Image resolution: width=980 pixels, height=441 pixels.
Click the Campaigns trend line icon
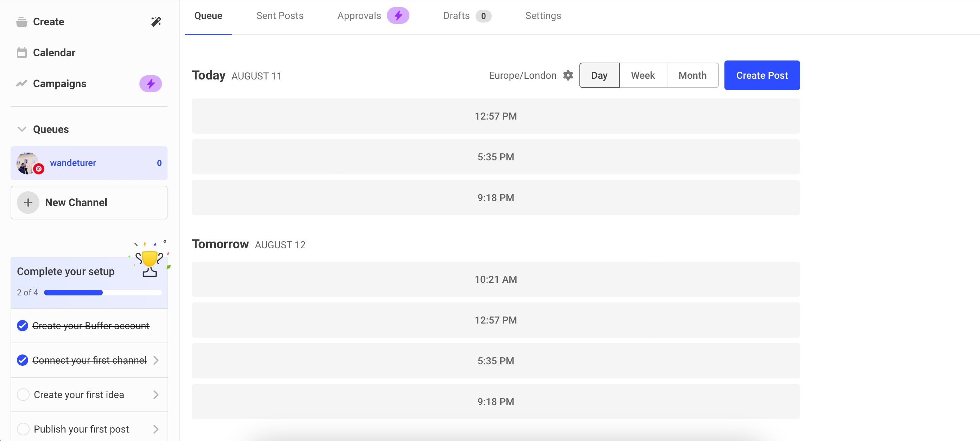[x=22, y=83]
